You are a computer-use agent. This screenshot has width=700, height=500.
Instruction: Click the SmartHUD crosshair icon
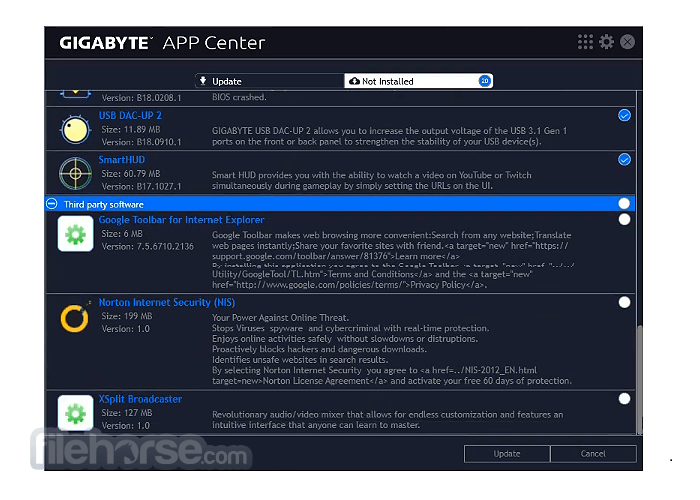pos(75,173)
